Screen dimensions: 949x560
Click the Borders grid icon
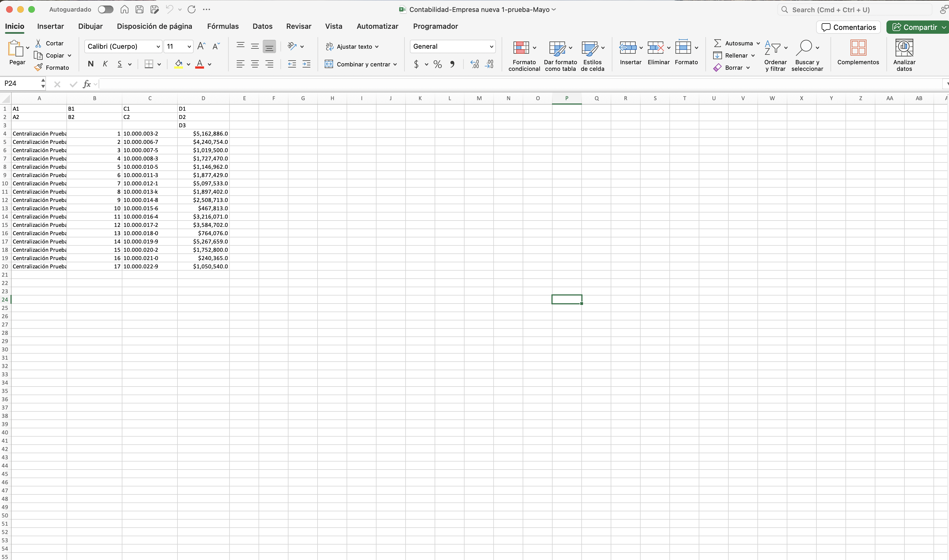point(149,64)
